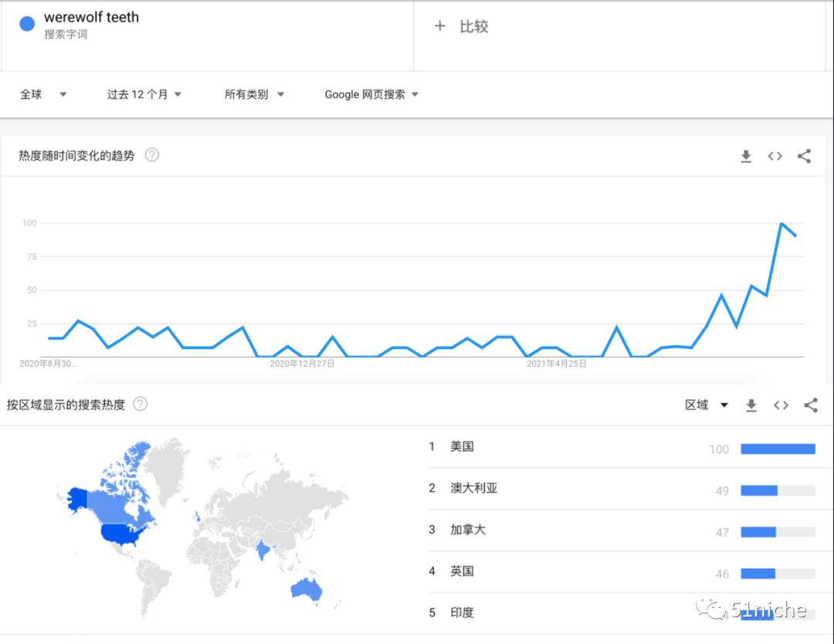Click embed icon for trend chart
This screenshot has width=834, height=644.
pos(775,156)
